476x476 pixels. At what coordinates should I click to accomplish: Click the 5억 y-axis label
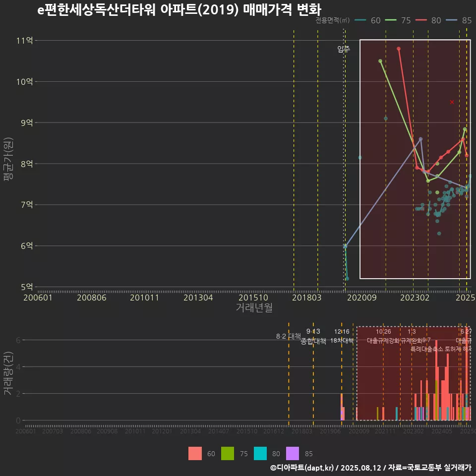tap(27, 287)
